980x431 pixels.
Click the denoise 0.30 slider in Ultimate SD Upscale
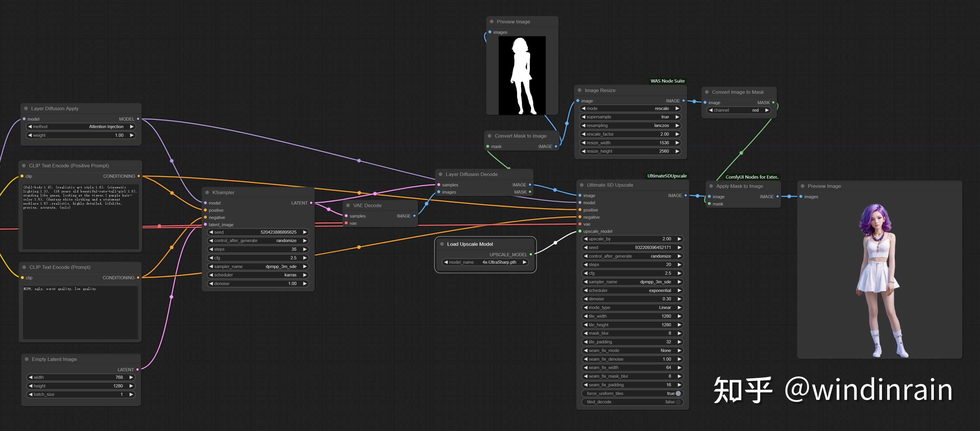632,299
